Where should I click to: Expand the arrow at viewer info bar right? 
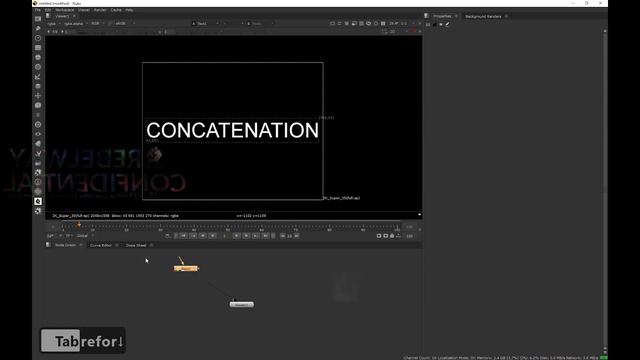[x=419, y=215]
